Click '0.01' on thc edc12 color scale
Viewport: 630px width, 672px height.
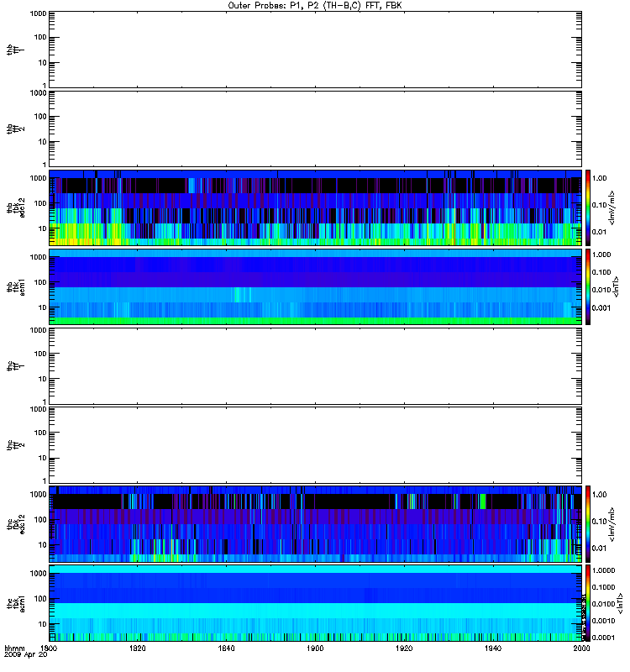(599, 549)
